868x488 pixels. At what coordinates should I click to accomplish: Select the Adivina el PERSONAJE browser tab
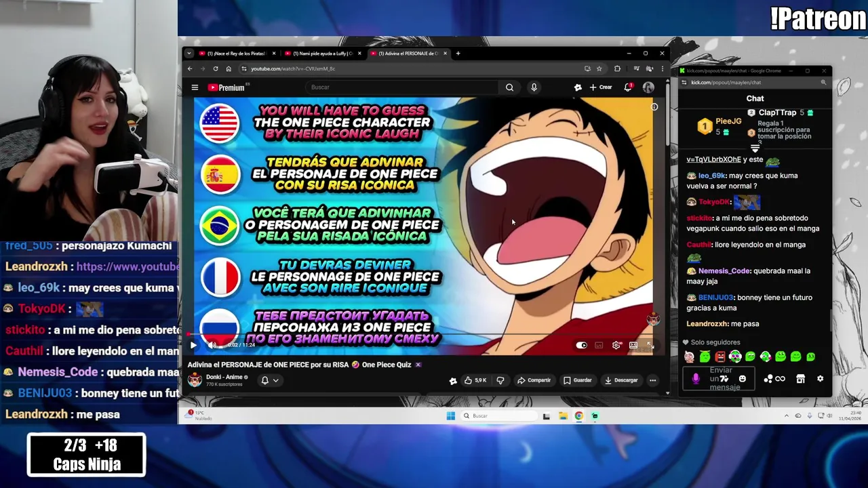point(408,54)
